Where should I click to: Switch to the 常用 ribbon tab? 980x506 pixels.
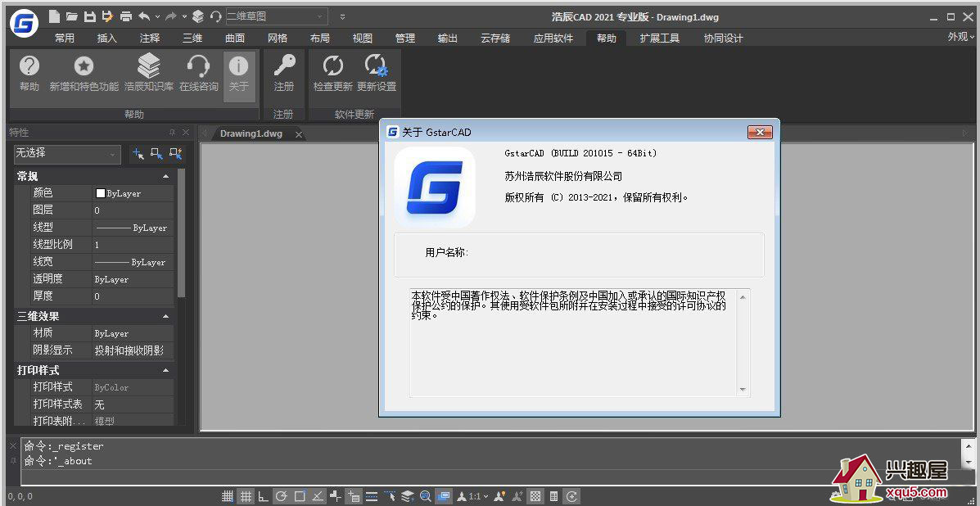pos(65,38)
